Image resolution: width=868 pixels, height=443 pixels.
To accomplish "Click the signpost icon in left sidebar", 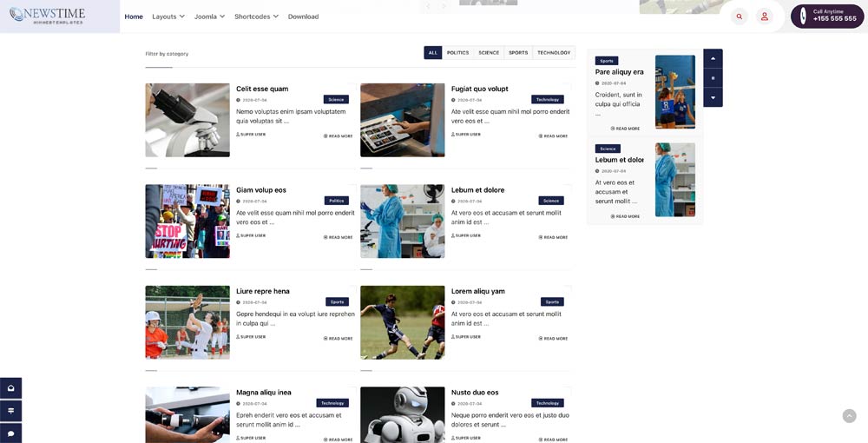I will point(10,411).
